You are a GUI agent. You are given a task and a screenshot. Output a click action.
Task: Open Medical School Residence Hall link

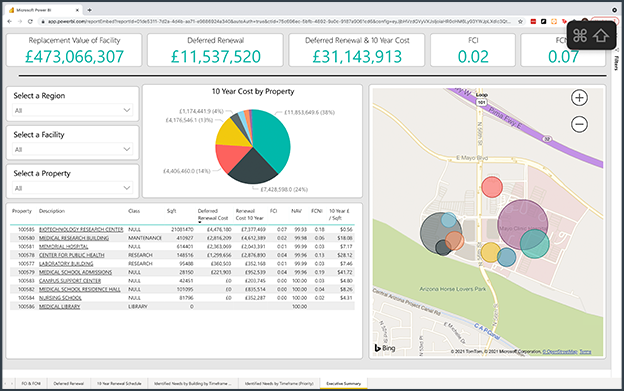80,289
